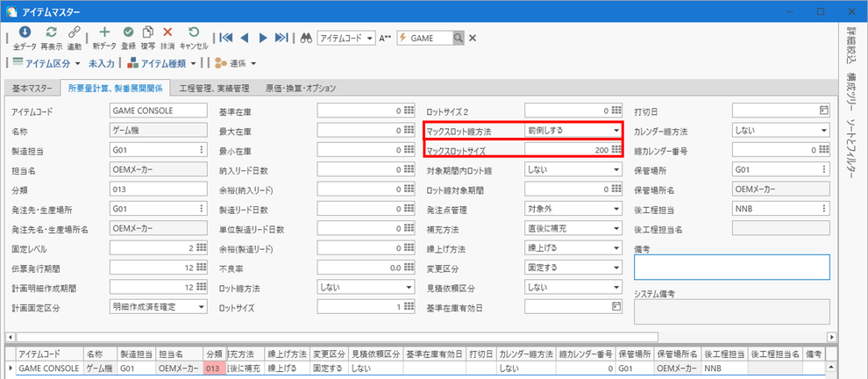The height and width of the screenshot is (379, 868).
Task: Open calculator icon in ロットサイズ2 field
Action: [616, 111]
